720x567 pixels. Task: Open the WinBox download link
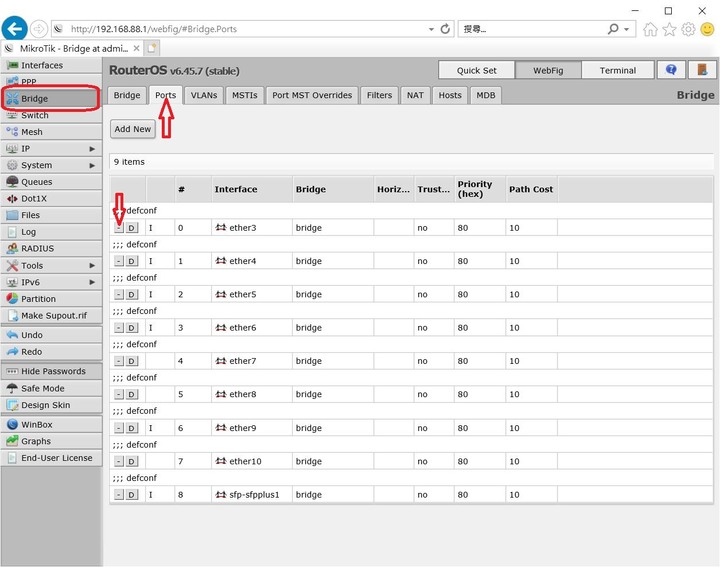point(51,424)
